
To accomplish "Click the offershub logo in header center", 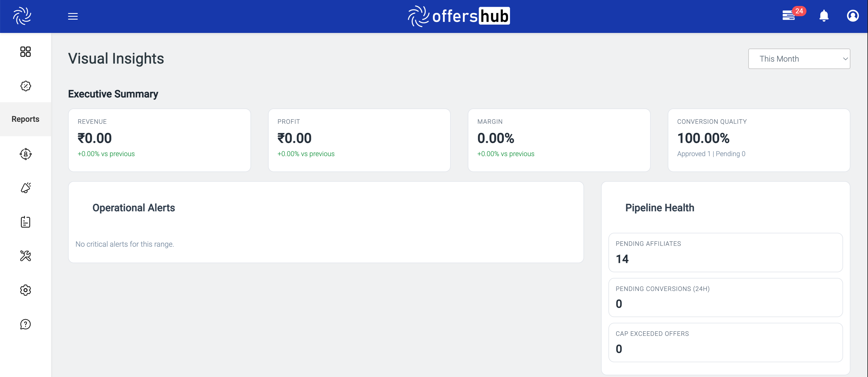I will (x=459, y=16).
